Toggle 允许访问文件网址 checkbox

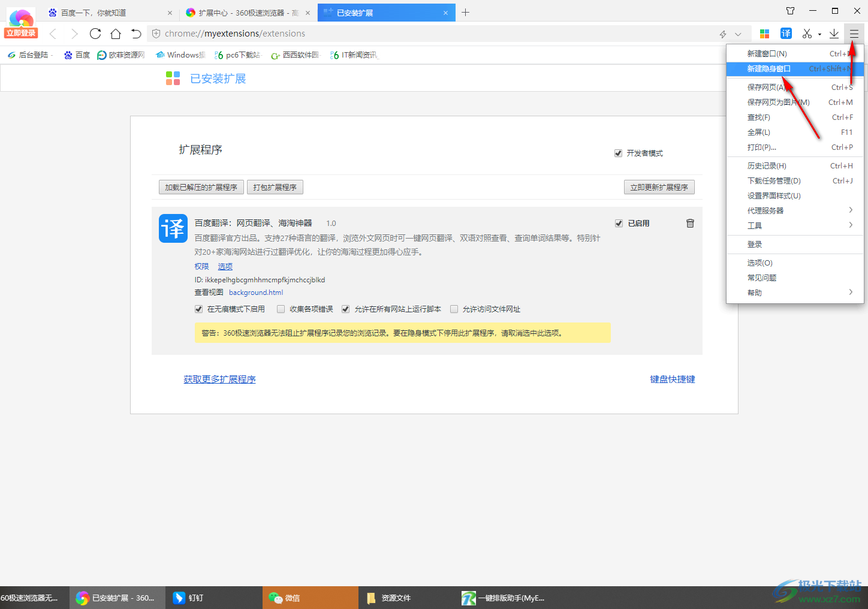(x=454, y=309)
